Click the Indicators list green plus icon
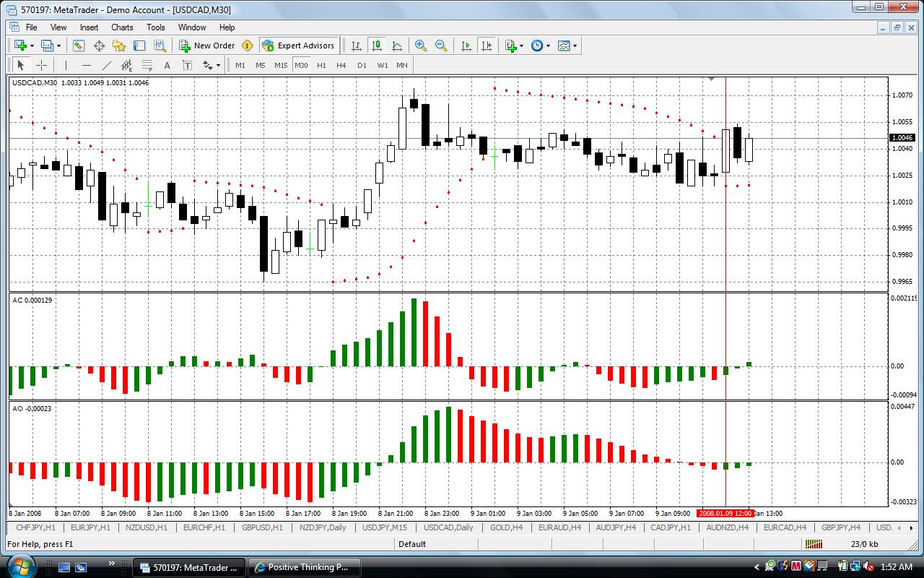The height and width of the screenshot is (578, 924). click(511, 46)
